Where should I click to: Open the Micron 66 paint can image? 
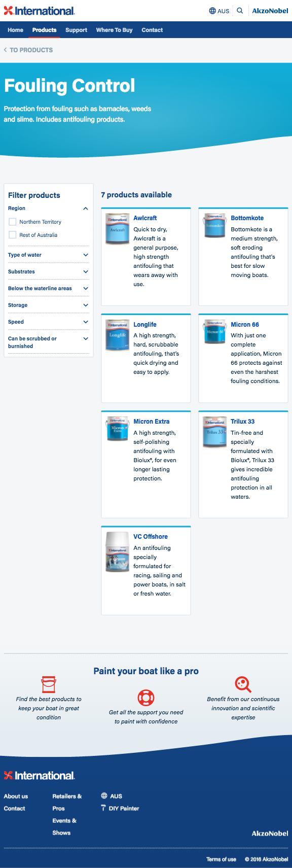pos(214,332)
